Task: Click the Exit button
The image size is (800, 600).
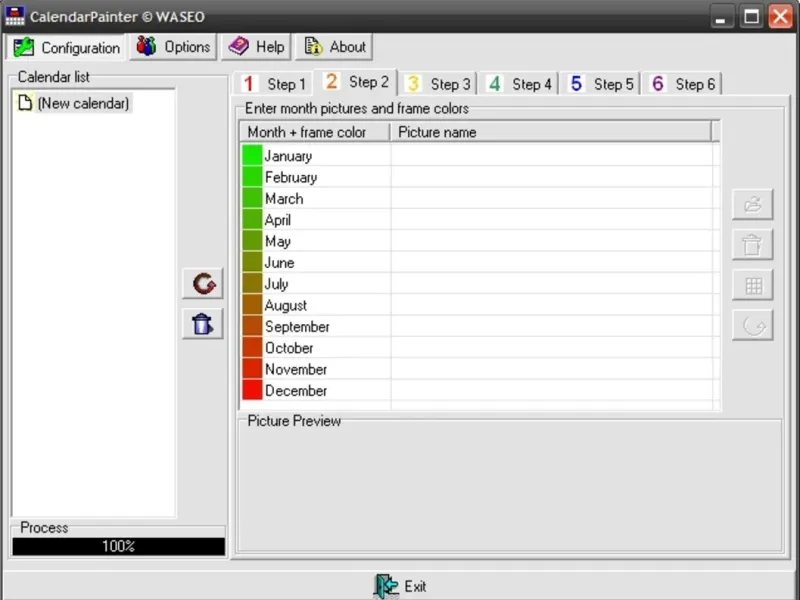Action: click(400, 586)
